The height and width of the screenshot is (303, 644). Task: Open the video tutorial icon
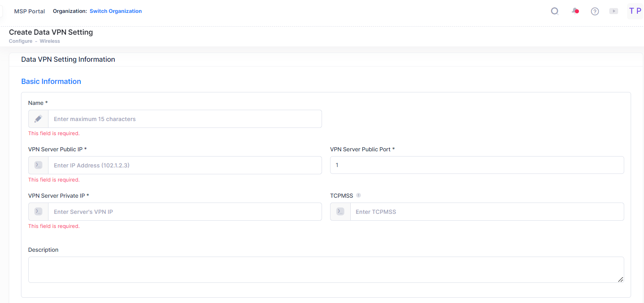coord(614,11)
